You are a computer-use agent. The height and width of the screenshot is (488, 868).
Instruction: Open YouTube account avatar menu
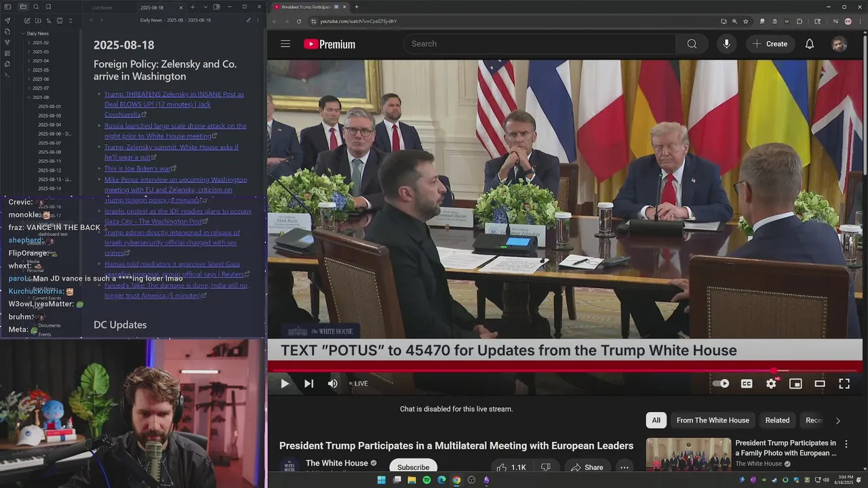tap(839, 44)
